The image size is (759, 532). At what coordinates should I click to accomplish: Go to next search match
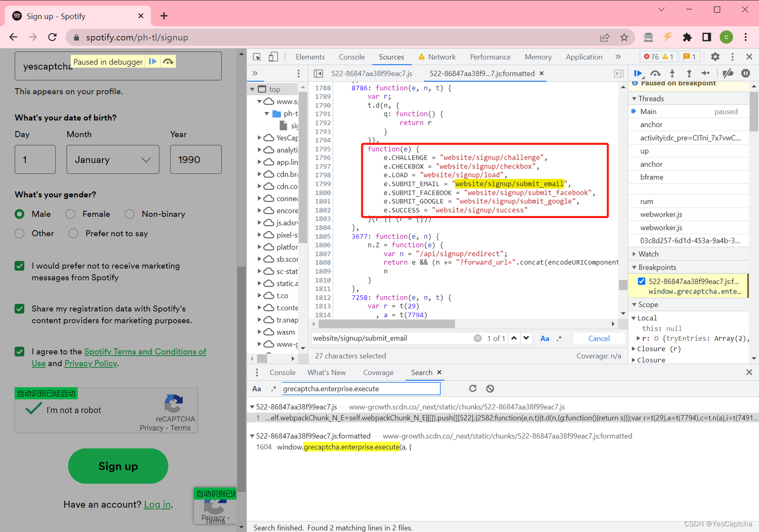(x=526, y=338)
